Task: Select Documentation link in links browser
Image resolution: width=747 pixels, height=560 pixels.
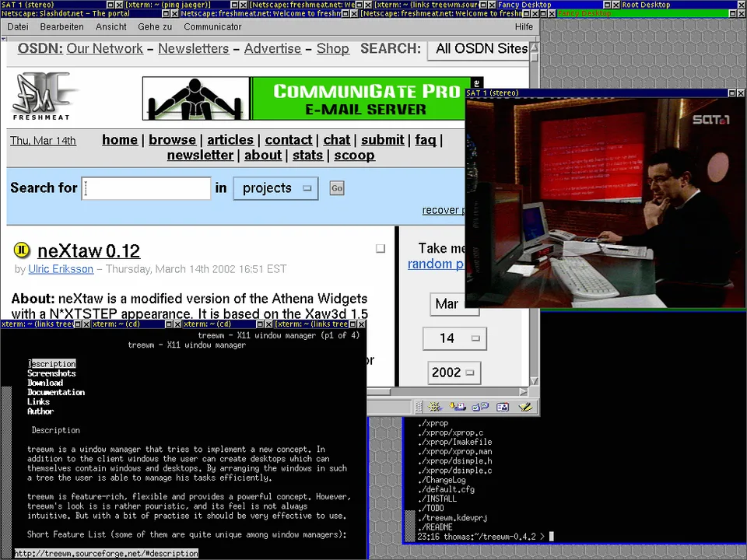Action: (x=56, y=392)
